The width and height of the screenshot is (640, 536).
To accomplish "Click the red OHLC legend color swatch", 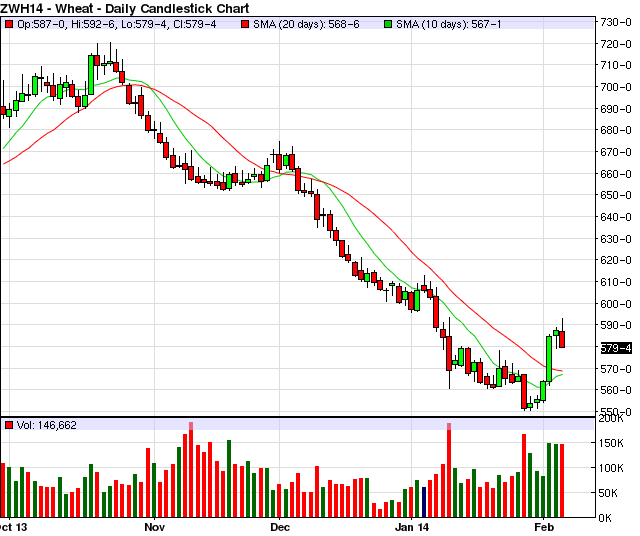I will coord(9,24).
